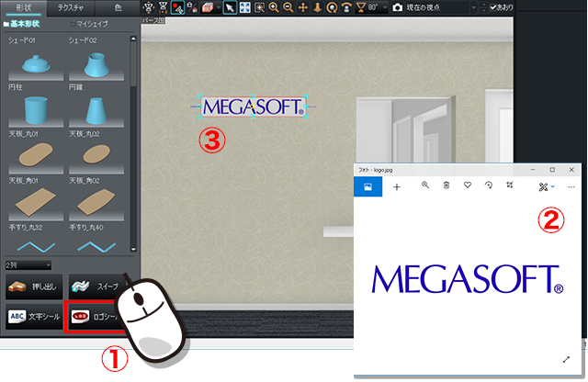Viewport: 588px width, 382px height.
Task: Click the pan/move arrows icon in toolbar
Action: (x=303, y=7)
